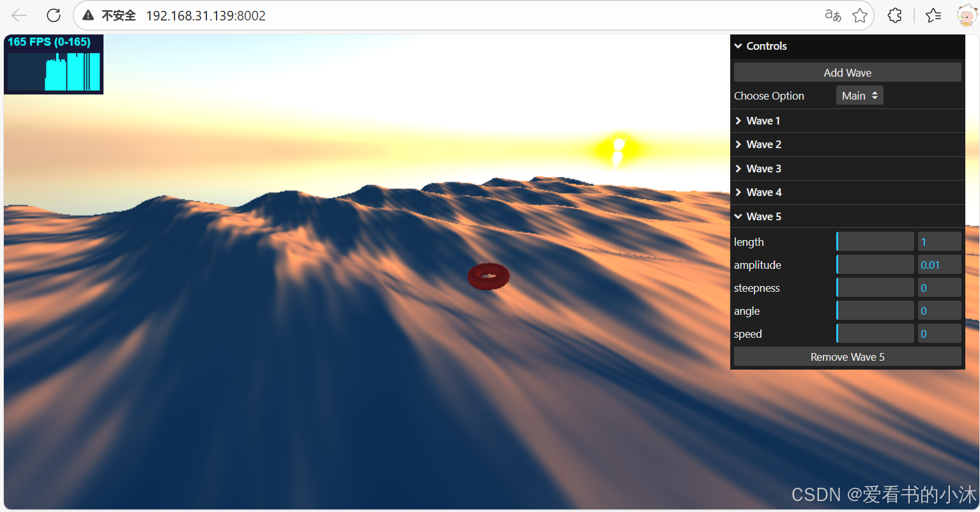Click the Add Wave button

click(847, 72)
